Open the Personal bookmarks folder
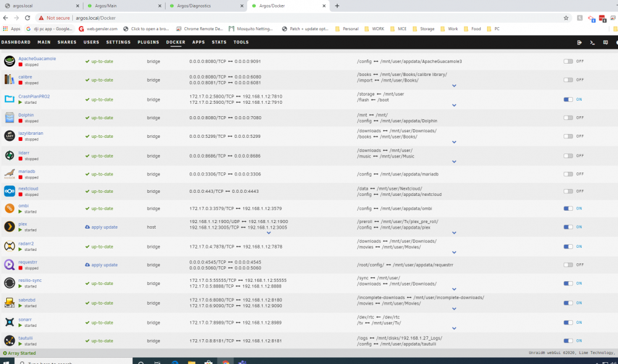This screenshot has height=364, width=618. pyautogui.click(x=347, y=29)
